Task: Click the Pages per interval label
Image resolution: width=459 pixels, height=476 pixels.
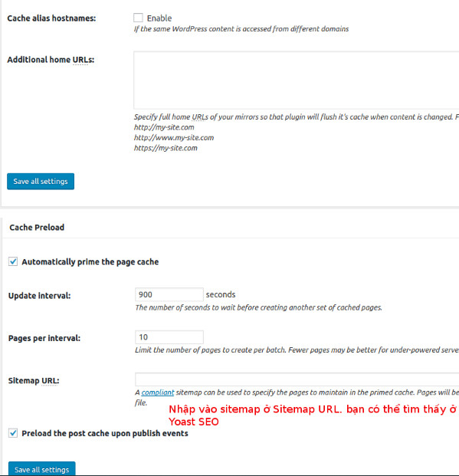Action: coord(44,338)
